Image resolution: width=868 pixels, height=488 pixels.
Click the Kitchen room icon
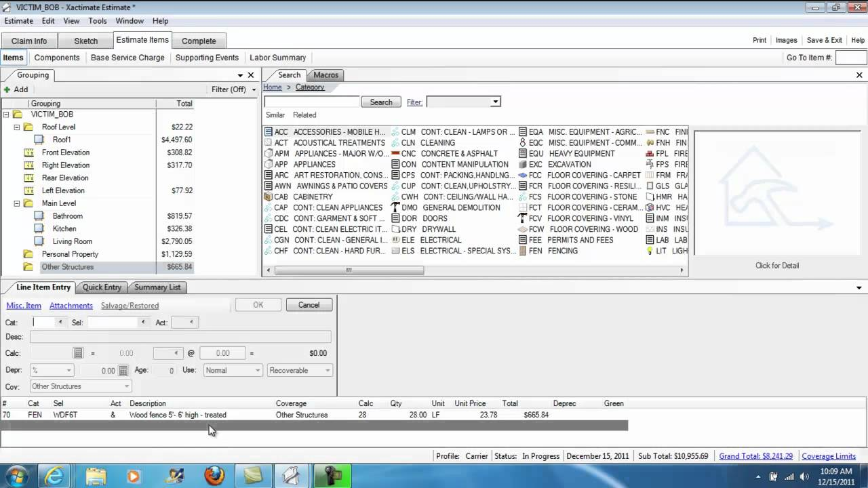coord(39,229)
